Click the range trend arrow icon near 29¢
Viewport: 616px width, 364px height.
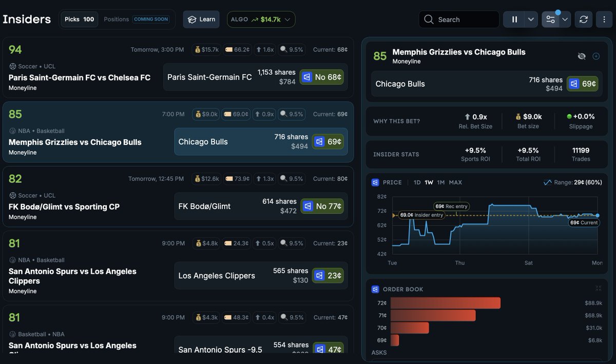click(x=548, y=182)
